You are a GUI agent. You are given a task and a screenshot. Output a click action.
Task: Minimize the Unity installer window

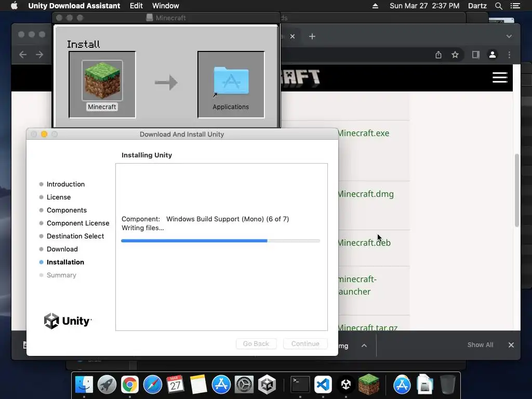(x=44, y=134)
